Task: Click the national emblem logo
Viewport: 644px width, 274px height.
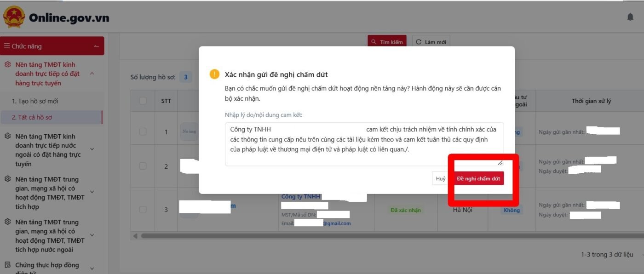Action: tap(14, 17)
